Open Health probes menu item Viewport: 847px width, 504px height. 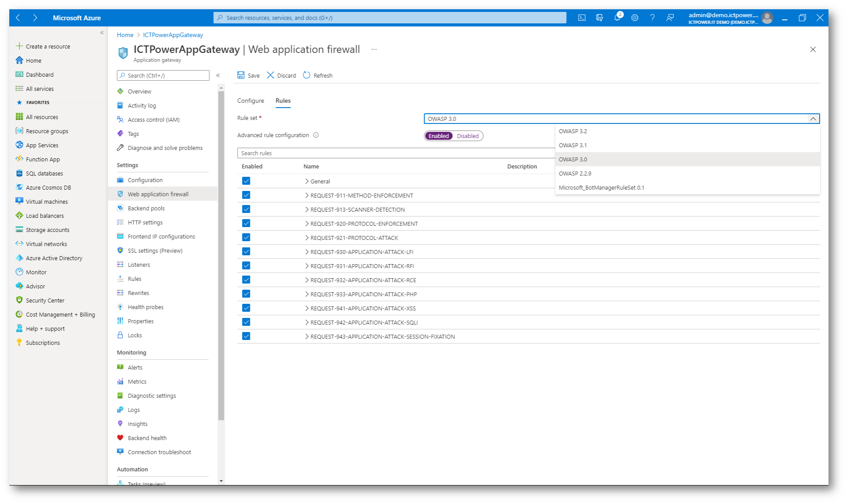(146, 307)
